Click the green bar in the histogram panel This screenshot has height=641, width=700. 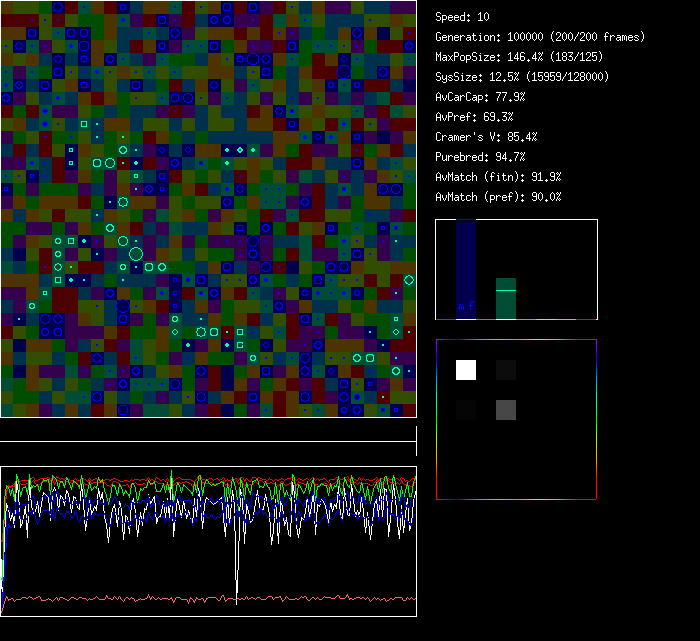pyautogui.click(x=506, y=299)
